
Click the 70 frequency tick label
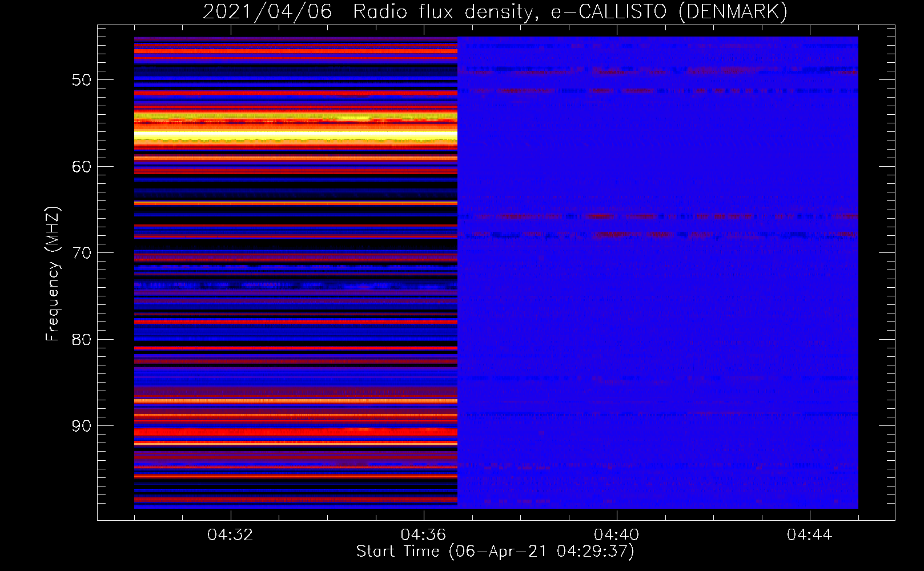tap(82, 253)
